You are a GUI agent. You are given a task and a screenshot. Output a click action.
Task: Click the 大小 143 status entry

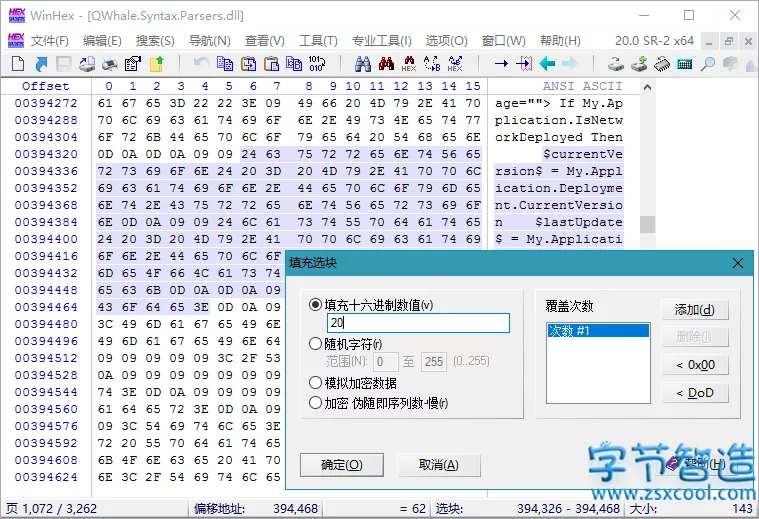coord(691,508)
